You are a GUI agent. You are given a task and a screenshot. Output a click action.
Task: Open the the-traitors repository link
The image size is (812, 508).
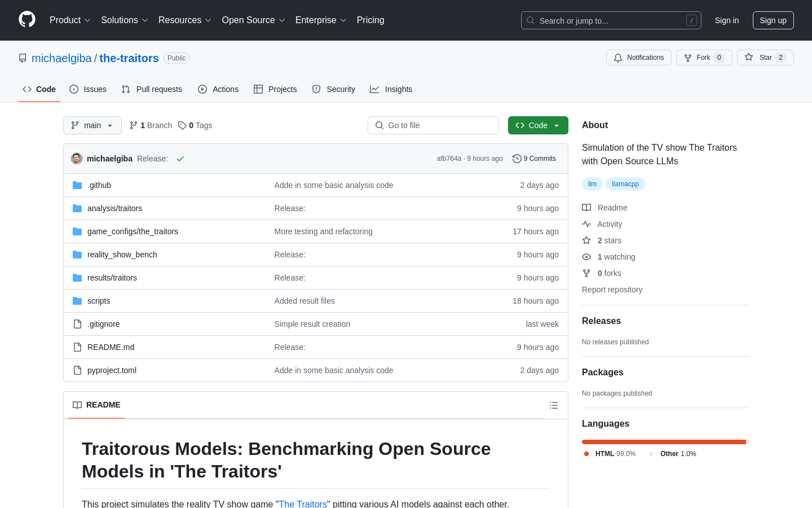tap(129, 58)
